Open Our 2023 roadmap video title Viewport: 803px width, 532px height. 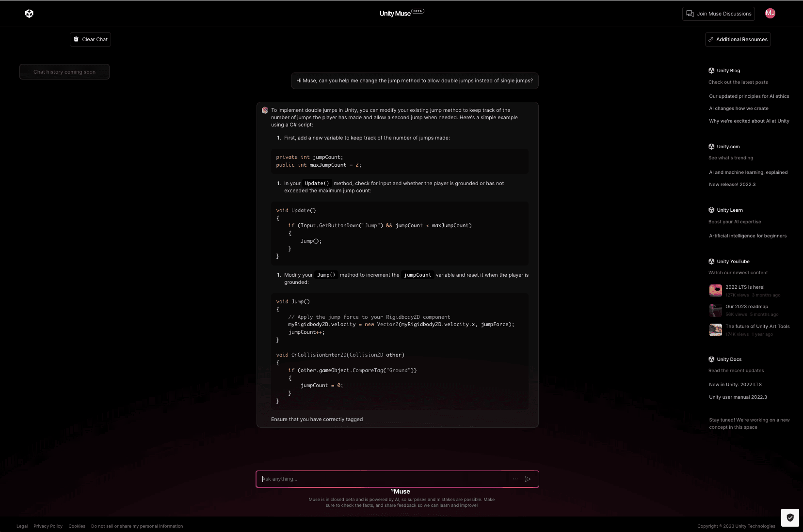coord(747,307)
